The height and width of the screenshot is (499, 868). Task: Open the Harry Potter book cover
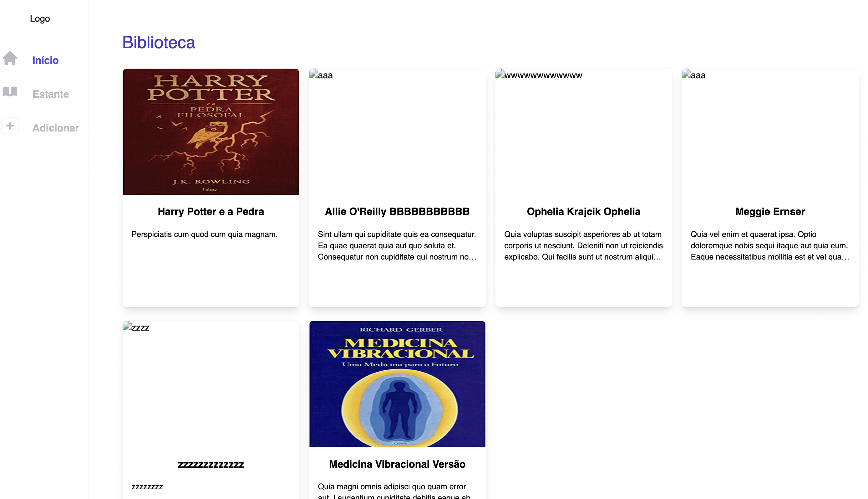[x=211, y=131]
